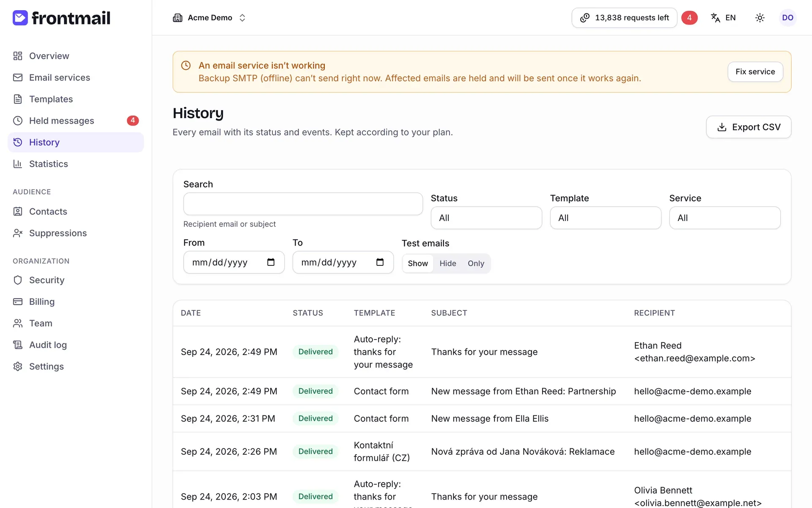Image resolution: width=812 pixels, height=508 pixels.
Task: Click the From date input field
Action: click(x=234, y=262)
